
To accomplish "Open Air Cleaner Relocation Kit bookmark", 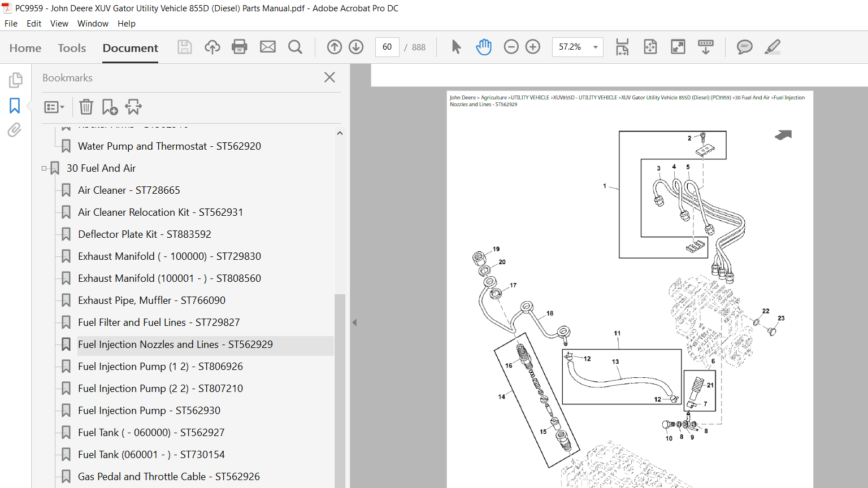I will [160, 212].
